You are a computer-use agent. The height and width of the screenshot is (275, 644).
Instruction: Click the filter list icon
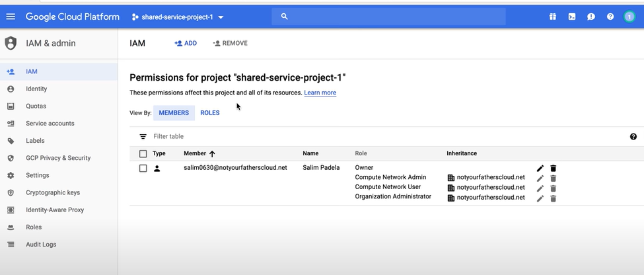coord(143,136)
